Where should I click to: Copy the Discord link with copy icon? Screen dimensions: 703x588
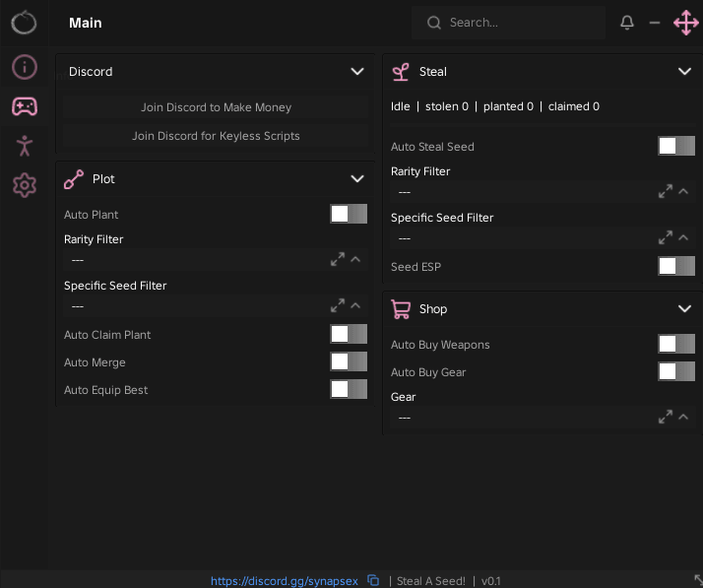pos(373,580)
